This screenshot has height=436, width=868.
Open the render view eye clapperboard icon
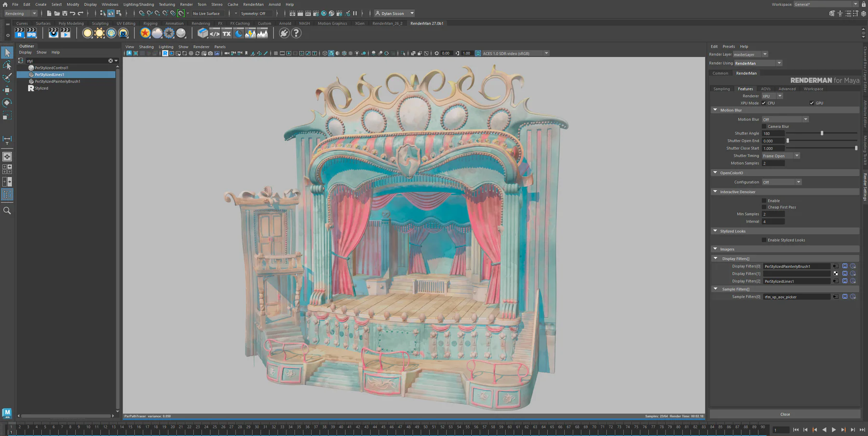[x=54, y=33]
